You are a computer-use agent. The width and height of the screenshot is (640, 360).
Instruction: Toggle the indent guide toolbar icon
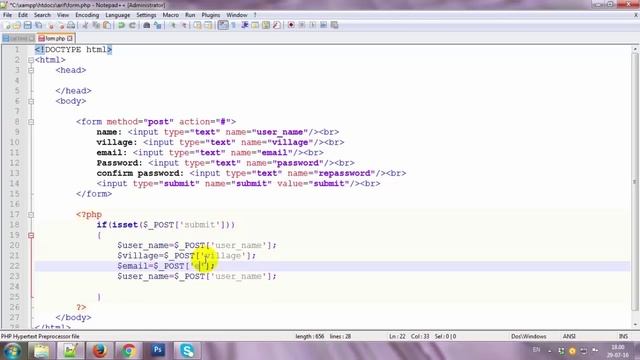coord(245,25)
